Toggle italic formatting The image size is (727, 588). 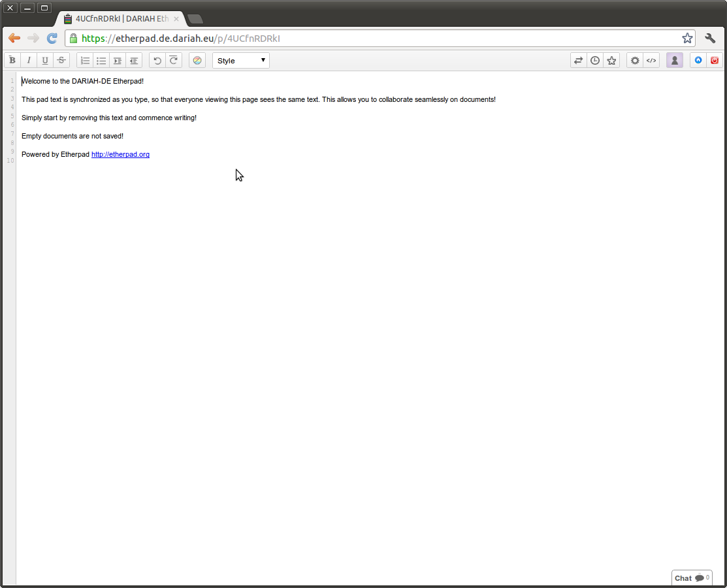(x=29, y=61)
